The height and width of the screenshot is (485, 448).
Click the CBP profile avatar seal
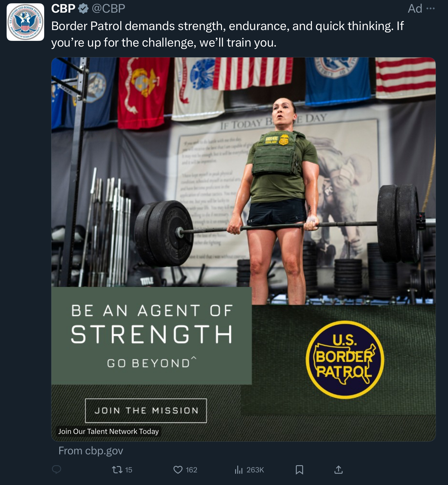click(25, 22)
